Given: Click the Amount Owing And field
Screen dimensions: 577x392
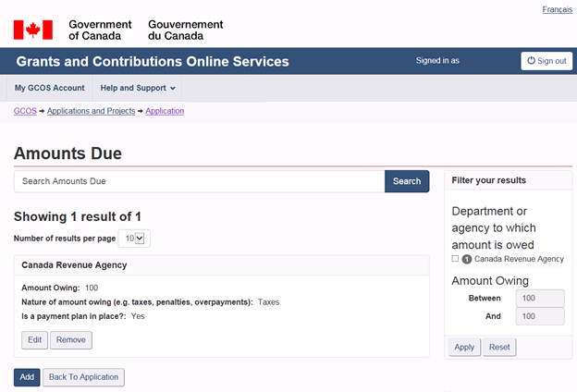Looking at the screenshot, I should tap(538, 317).
